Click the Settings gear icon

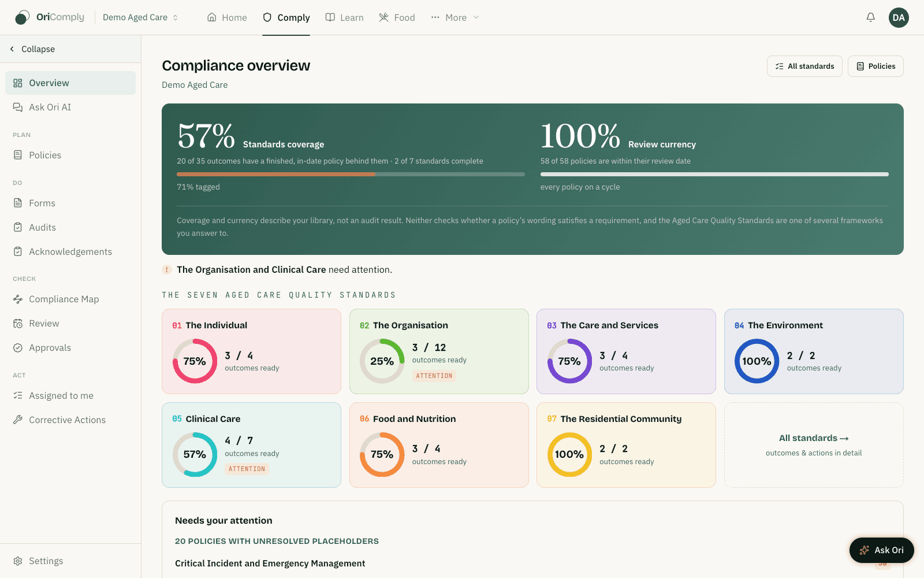(x=18, y=561)
